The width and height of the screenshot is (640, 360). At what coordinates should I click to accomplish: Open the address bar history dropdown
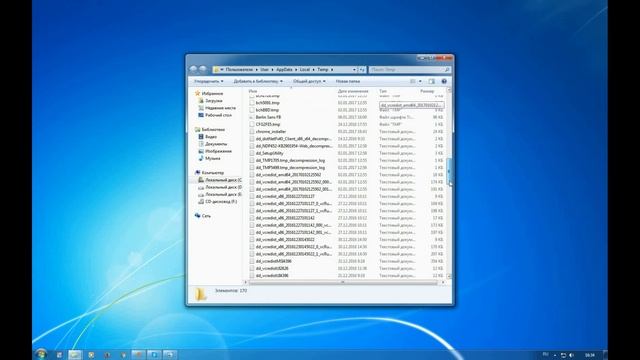(x=354, y=70)
